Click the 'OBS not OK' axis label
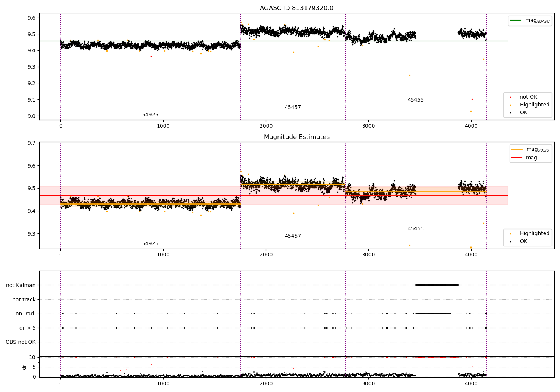Viewport: 560px width, 392px height. (21, 342)
